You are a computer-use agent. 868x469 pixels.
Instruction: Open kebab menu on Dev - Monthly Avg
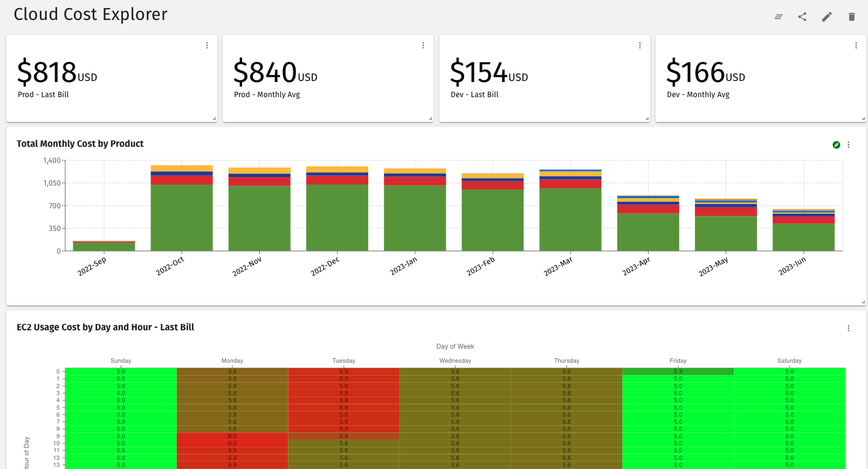[856, 45]
